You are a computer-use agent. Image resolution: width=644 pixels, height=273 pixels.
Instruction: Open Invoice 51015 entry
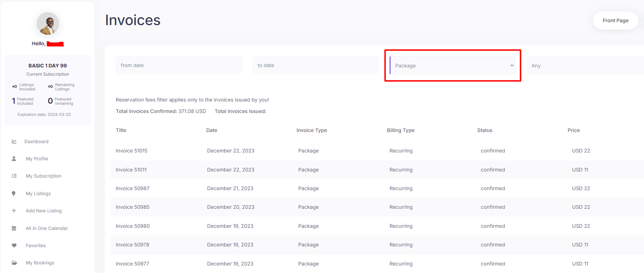tap(132, 151)
